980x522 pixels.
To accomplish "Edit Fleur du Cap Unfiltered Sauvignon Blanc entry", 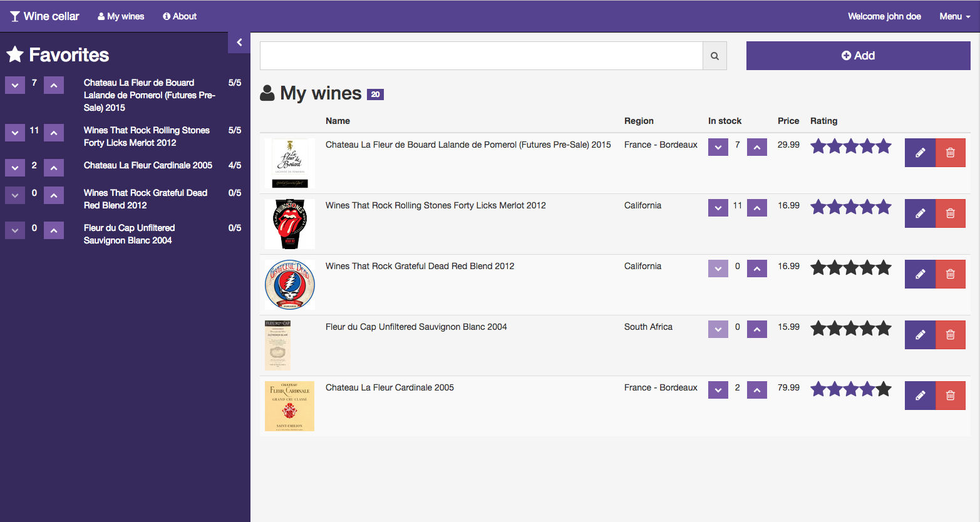I will click(x=920, y=335).
